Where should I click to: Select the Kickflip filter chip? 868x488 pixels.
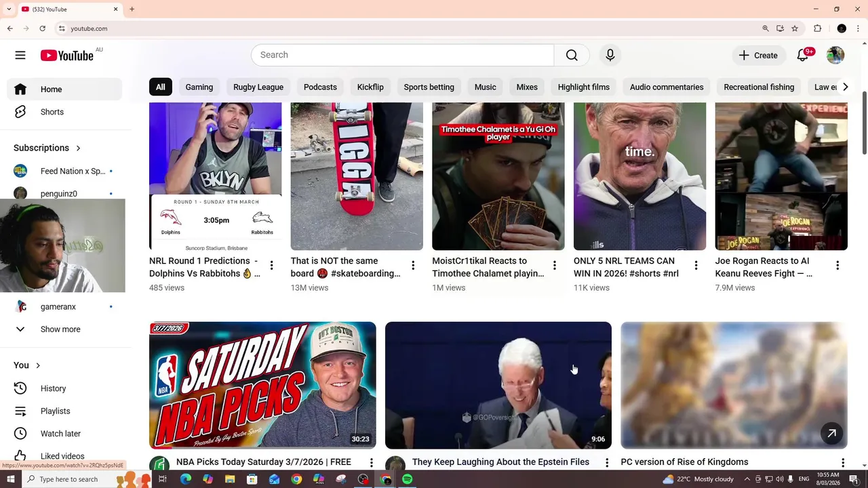tap(370, 87)
